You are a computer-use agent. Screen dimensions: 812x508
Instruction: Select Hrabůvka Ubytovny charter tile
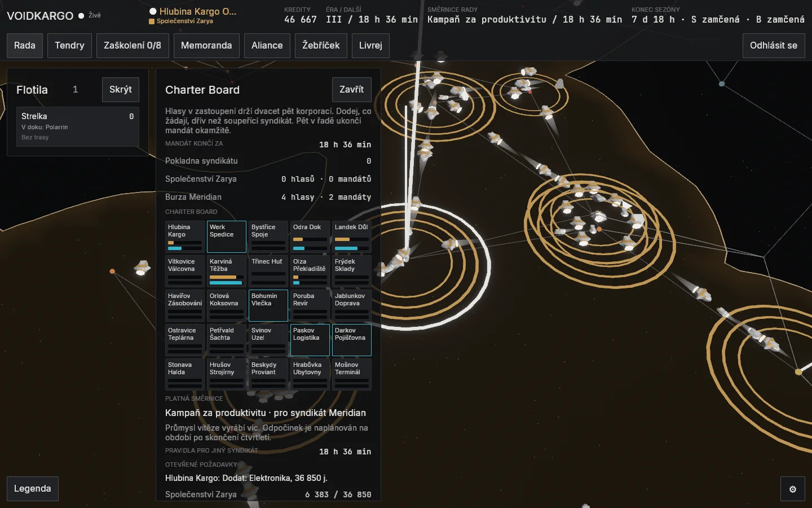[x=310, y=374]
